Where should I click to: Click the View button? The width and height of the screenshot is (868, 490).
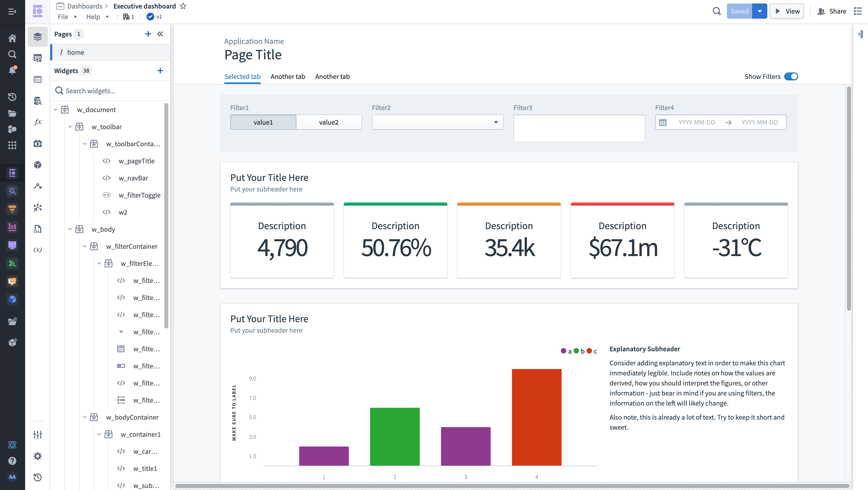pos(787,11)
